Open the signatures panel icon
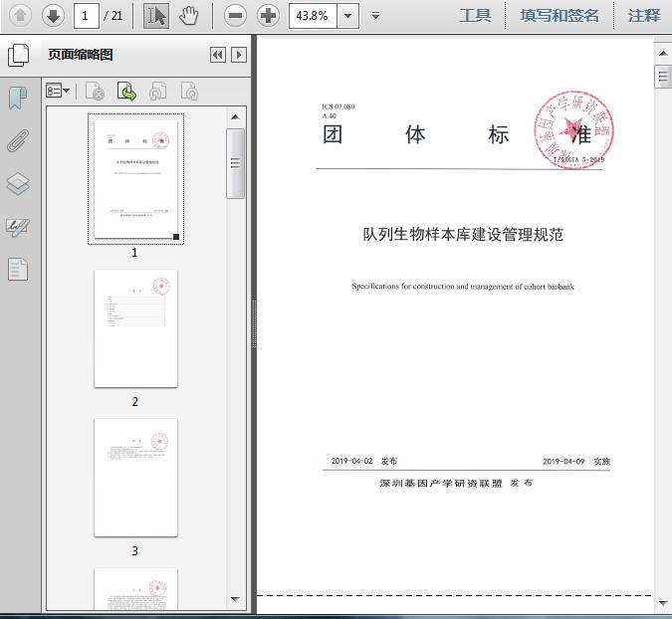This screenshot has height=619, width=672. (18, 227)
